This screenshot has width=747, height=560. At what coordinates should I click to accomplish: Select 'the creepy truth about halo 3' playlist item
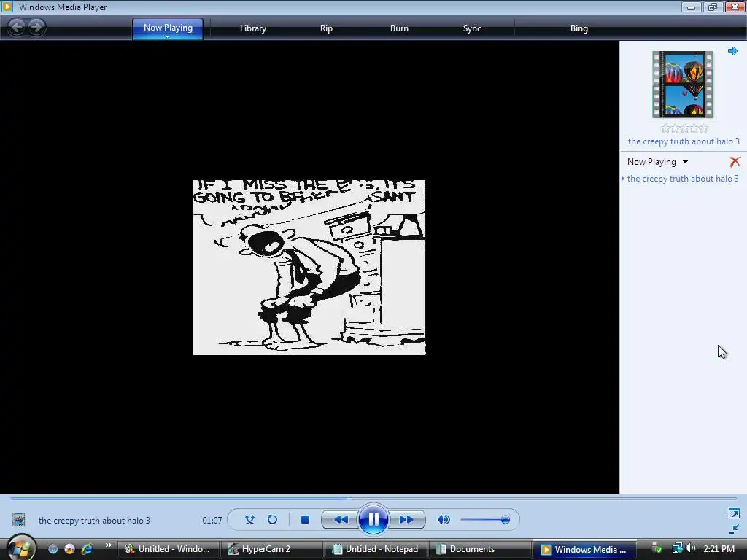(682, 179)
